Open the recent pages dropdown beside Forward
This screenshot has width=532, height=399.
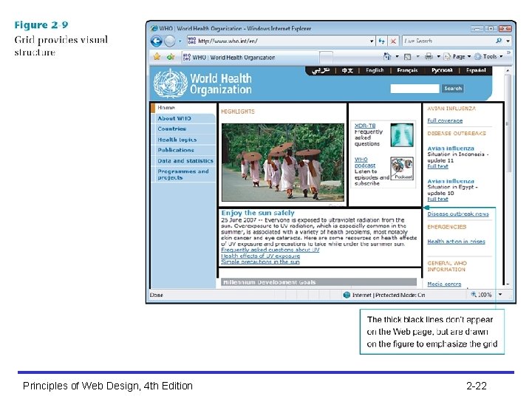(180, 41)
